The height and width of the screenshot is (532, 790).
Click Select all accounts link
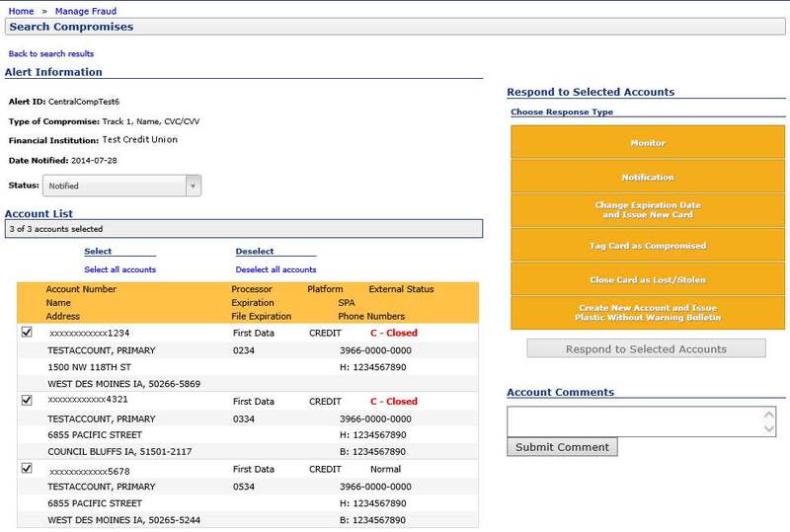point(119,269)
